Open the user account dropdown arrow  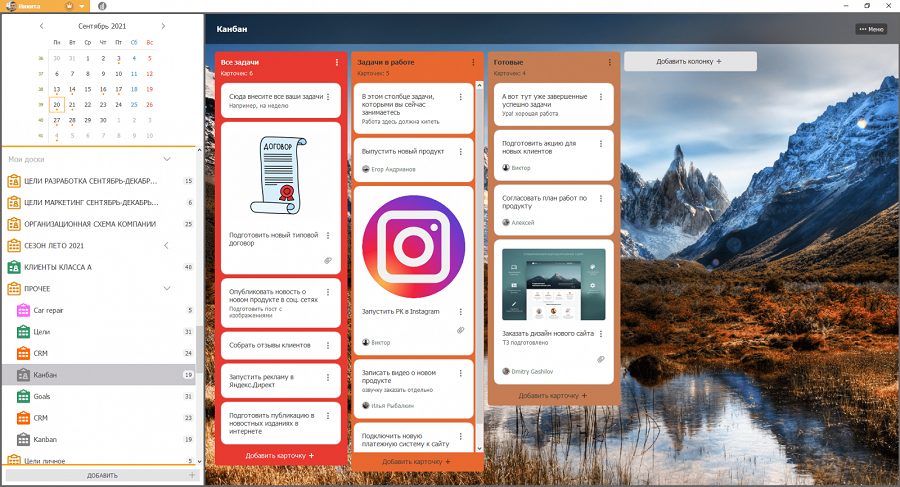(82, 6)
